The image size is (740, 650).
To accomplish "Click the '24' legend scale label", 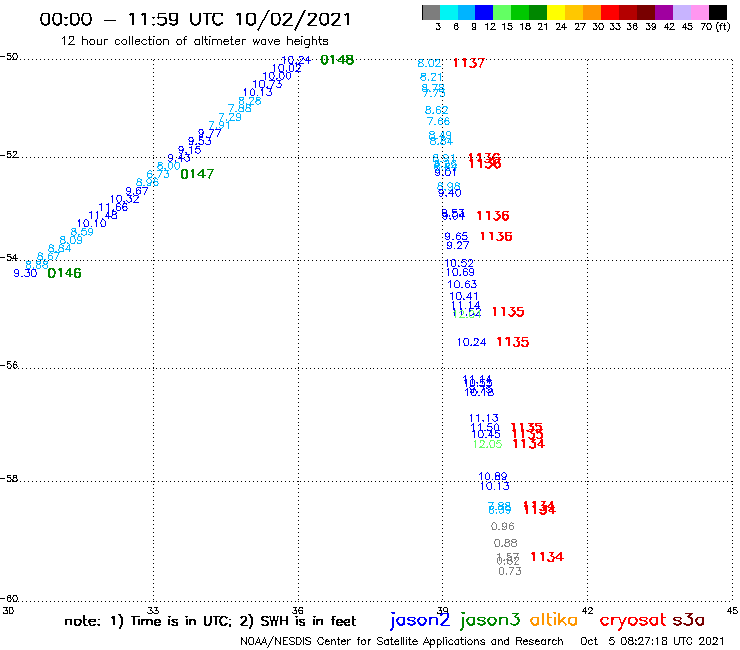I will coord(561,27).
